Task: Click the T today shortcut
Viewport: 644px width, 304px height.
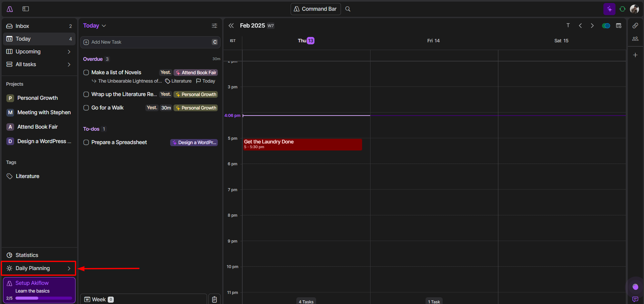Action: tap(568, 26)
